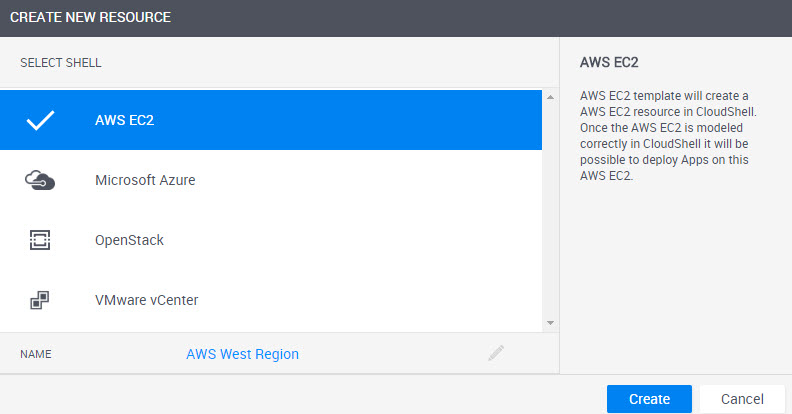Select the AWS EC2 shell label
This screenshot has height=414, width=792.
(124, 120)
